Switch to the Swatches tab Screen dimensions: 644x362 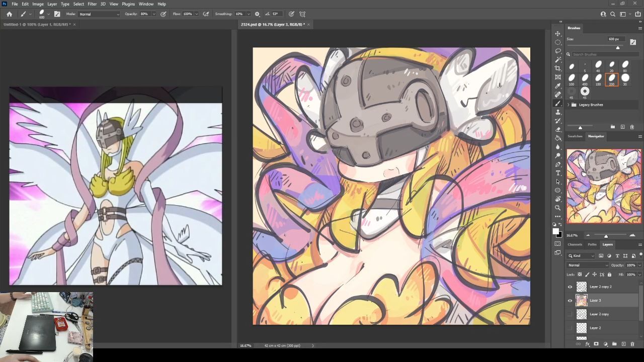tap(575, 136)
